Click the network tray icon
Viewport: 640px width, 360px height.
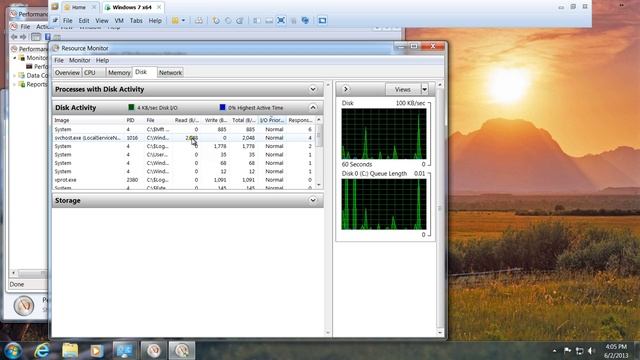pos(579,351)
